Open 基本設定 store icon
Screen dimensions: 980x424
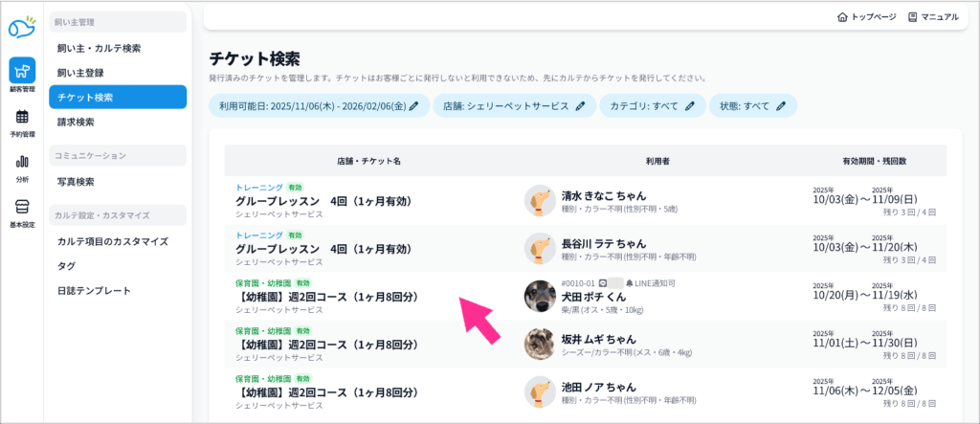click(x=22, y=208)
